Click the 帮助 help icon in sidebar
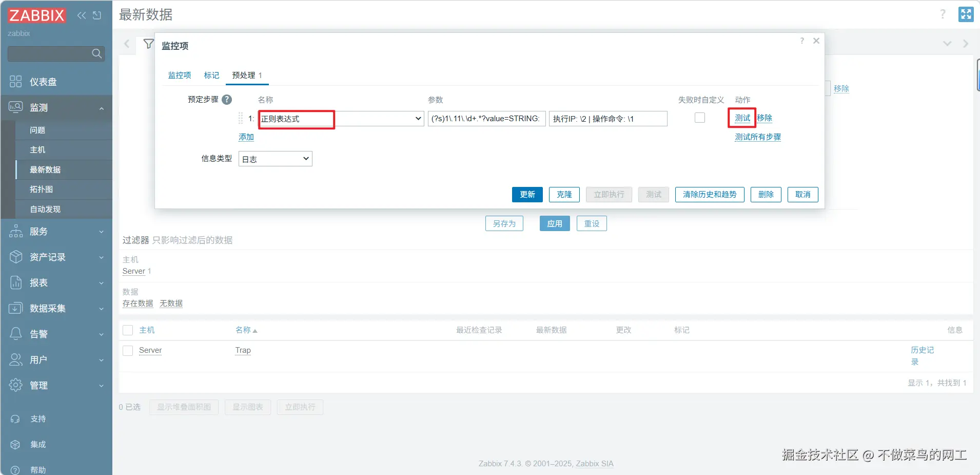The image size is (980, 475). click(x=15, y=470)
